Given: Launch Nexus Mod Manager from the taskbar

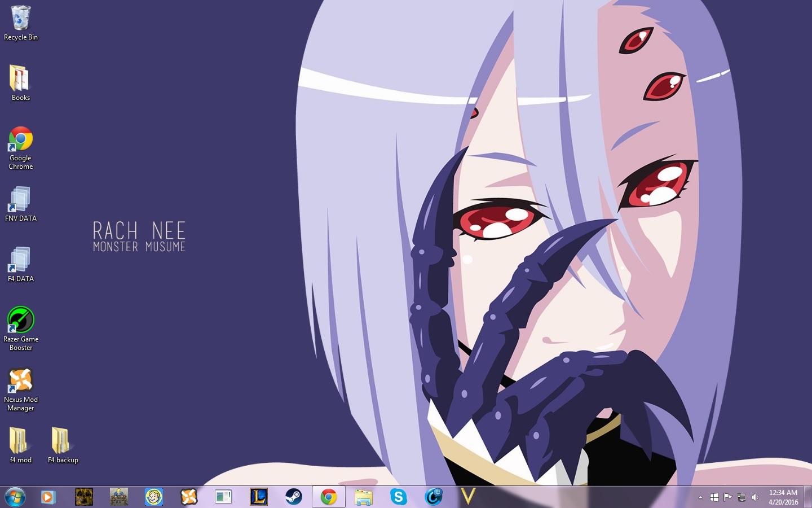Looking at the screenshot, I should (x=189, y=497).
